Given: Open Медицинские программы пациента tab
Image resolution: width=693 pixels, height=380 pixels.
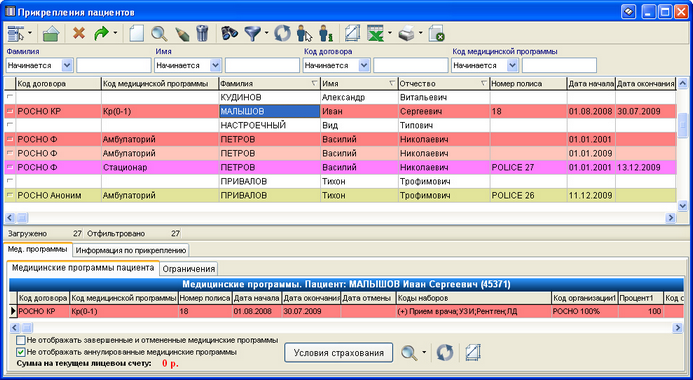Looking at the screenshot, I should point(83,268).
